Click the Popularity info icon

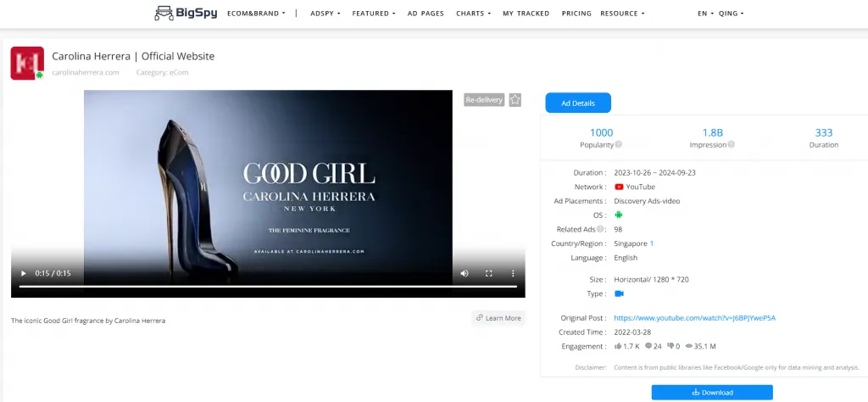point(619,145)
